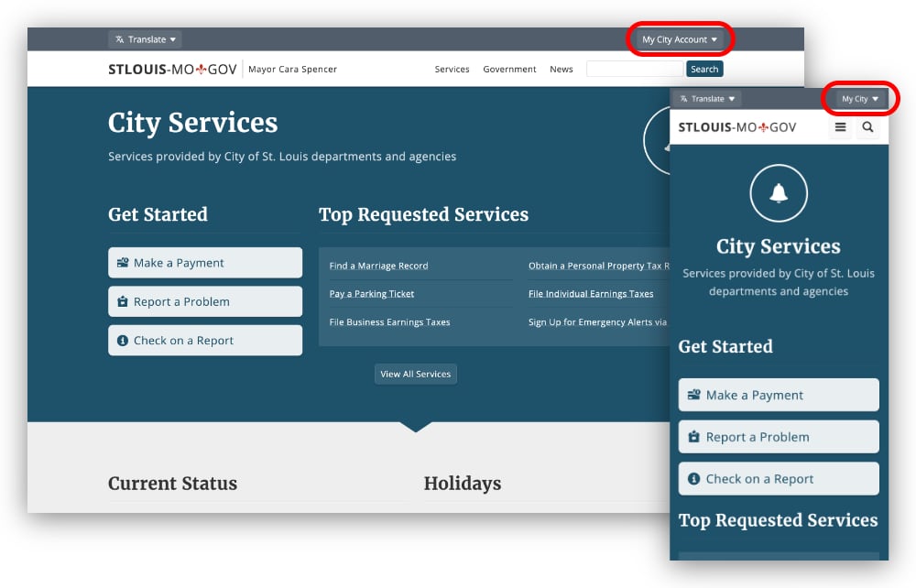Click Check on a Report button in desktop view
The height and width of the screenshot is (588, 916).
pyautogui.click(x=205, y=341)
